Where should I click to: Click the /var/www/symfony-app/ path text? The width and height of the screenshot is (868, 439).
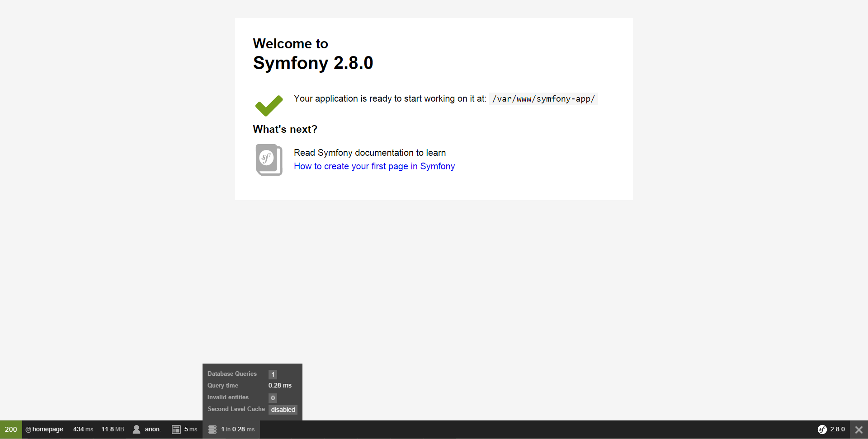point(543,99)
